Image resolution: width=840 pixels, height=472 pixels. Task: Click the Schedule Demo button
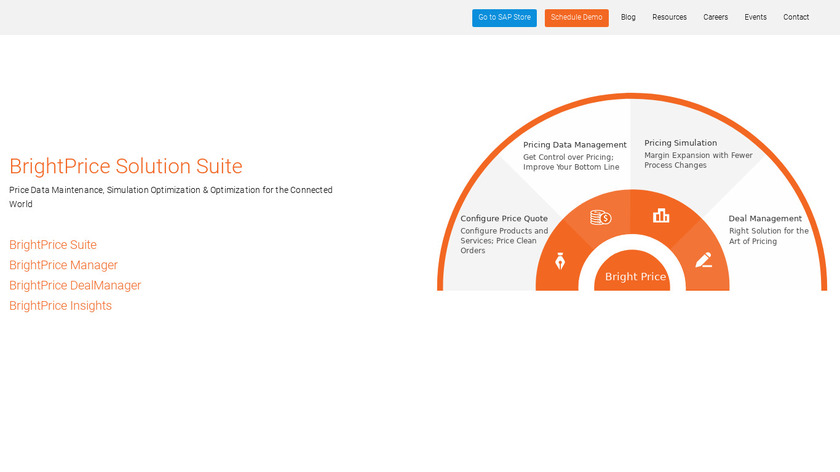pyautogui.click(x=576, y=18)
